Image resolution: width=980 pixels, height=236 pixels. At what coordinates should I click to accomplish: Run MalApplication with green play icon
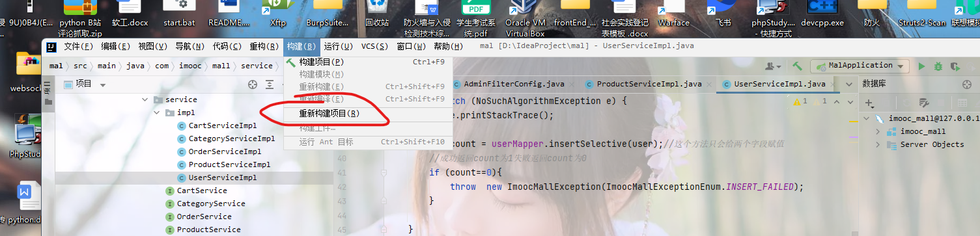pyautogui.click(x=921, y=66)
